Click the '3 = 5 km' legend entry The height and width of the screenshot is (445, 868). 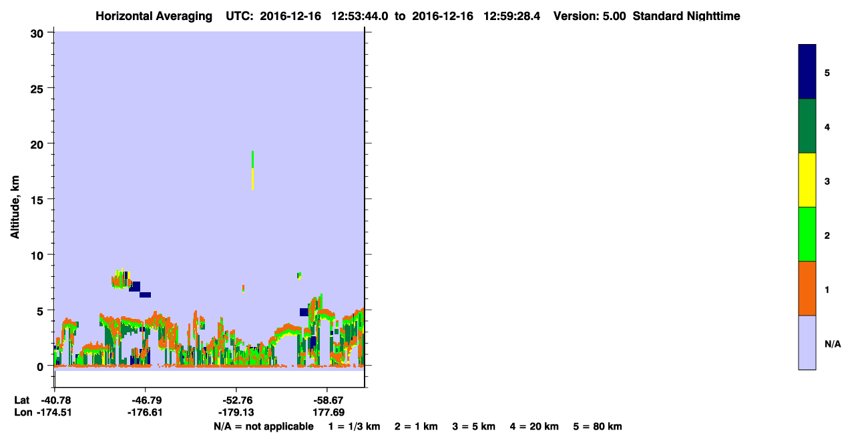[474, 426]
